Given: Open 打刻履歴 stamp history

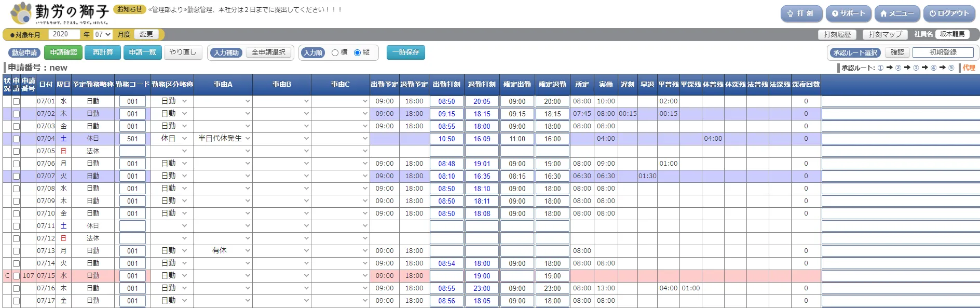Looking at the screenshot, I should (837, 34).
